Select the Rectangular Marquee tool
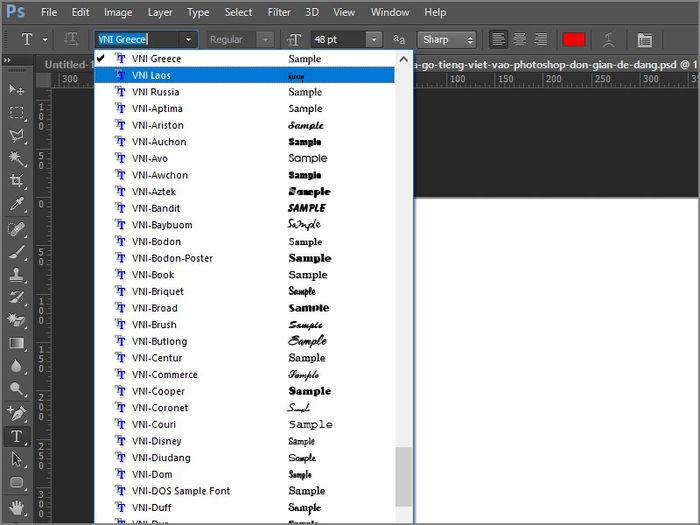 pos(17,112)
